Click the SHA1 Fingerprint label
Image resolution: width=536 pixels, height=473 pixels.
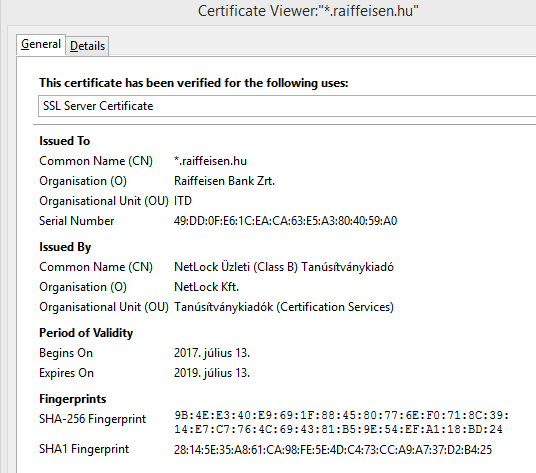84,449
